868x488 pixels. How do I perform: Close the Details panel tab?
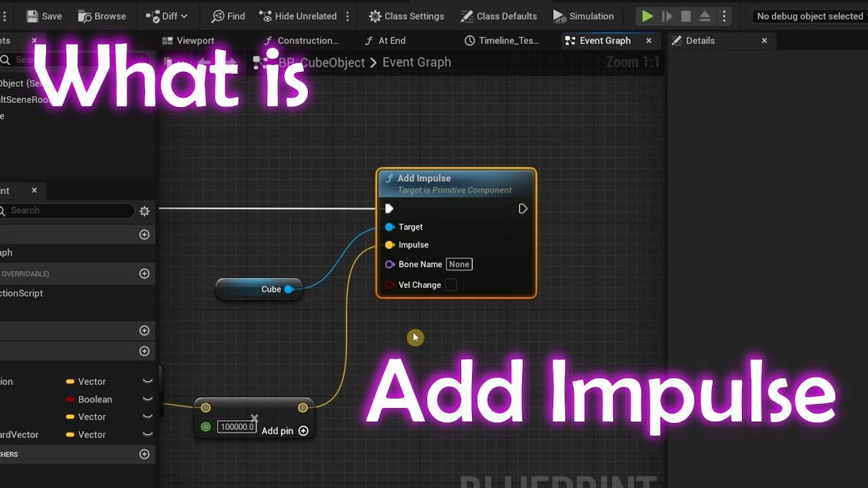[764, 41]
